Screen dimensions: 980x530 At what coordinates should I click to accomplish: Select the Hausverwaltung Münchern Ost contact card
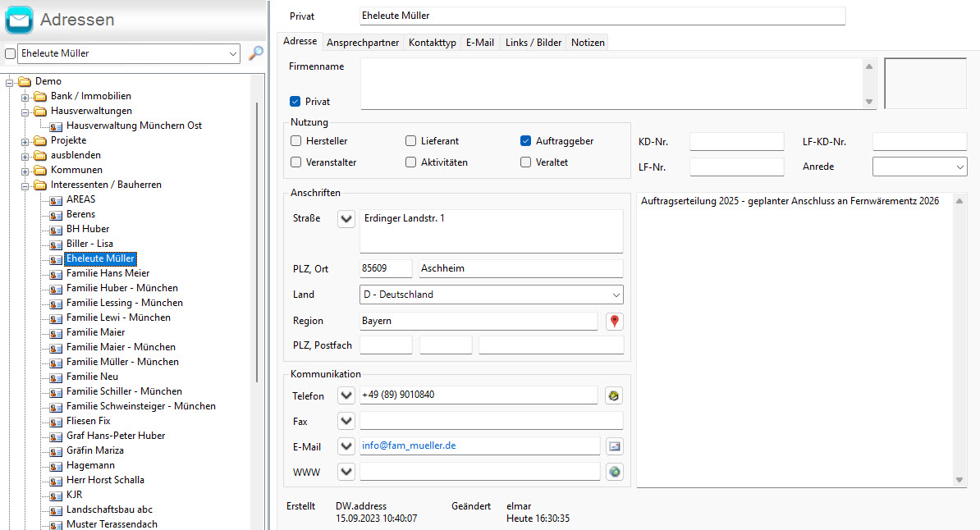click(134, 126)
